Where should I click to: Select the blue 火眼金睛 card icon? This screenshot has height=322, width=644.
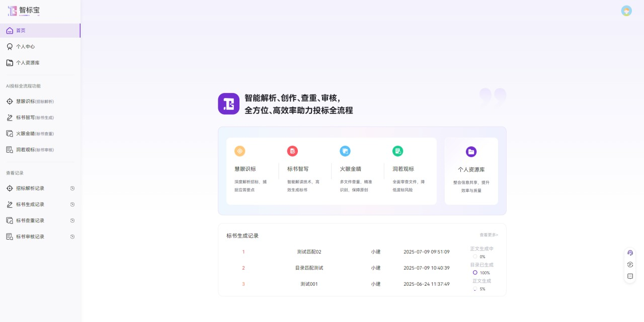click(345, 151)
